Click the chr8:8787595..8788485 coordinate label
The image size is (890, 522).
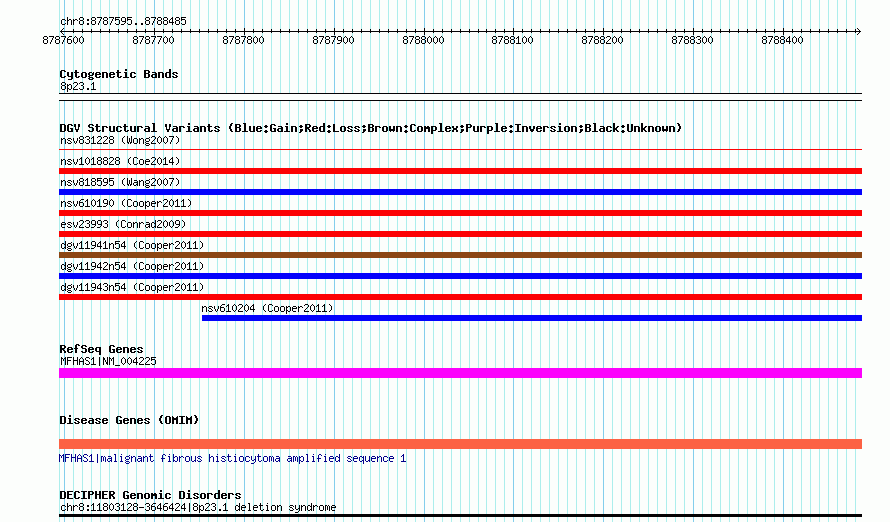(123, 22)
